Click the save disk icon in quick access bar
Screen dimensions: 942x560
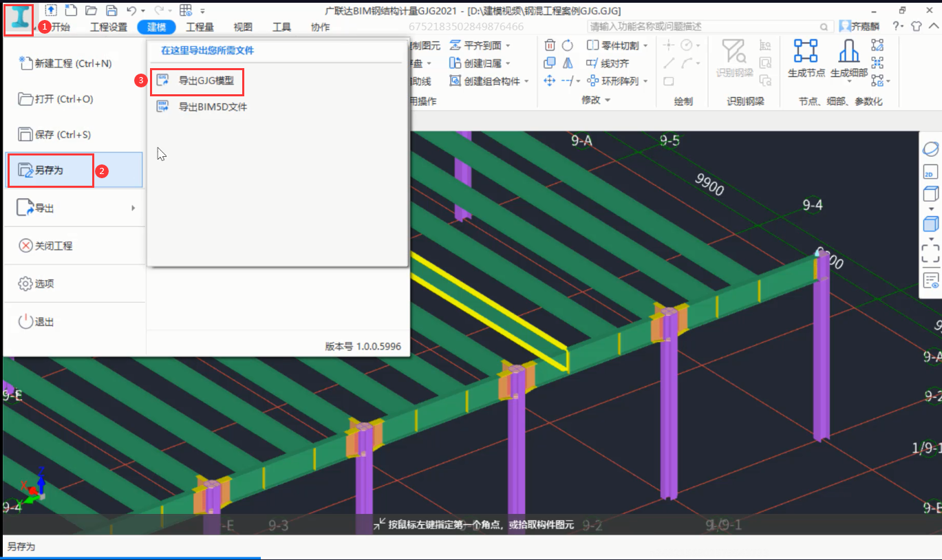pos(111,10)
